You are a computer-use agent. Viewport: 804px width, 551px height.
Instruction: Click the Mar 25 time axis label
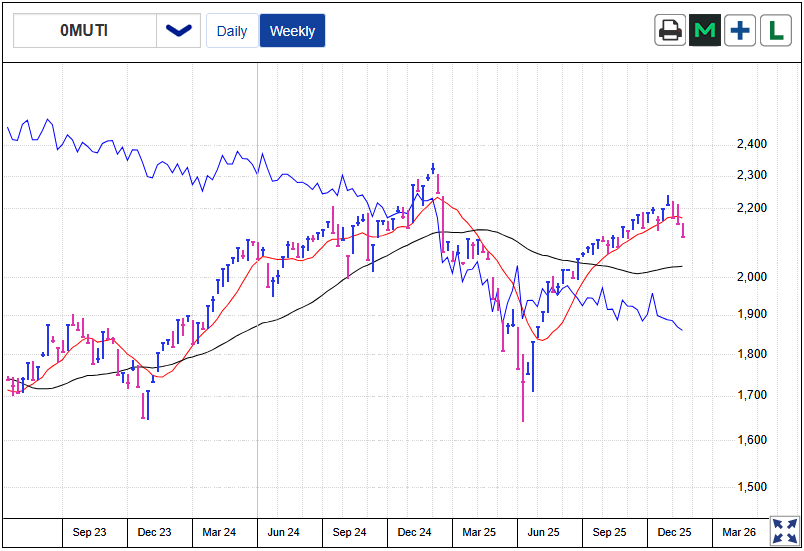click(x=479, y=532)
